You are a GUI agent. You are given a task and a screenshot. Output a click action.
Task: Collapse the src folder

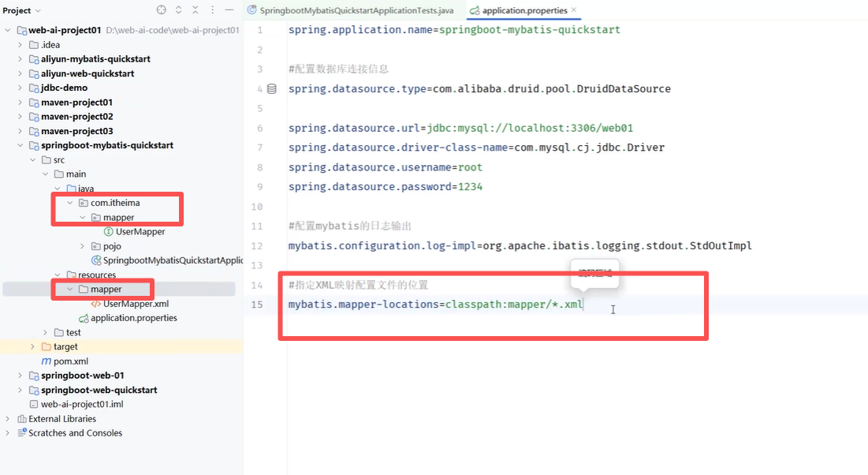coord(32,159)
